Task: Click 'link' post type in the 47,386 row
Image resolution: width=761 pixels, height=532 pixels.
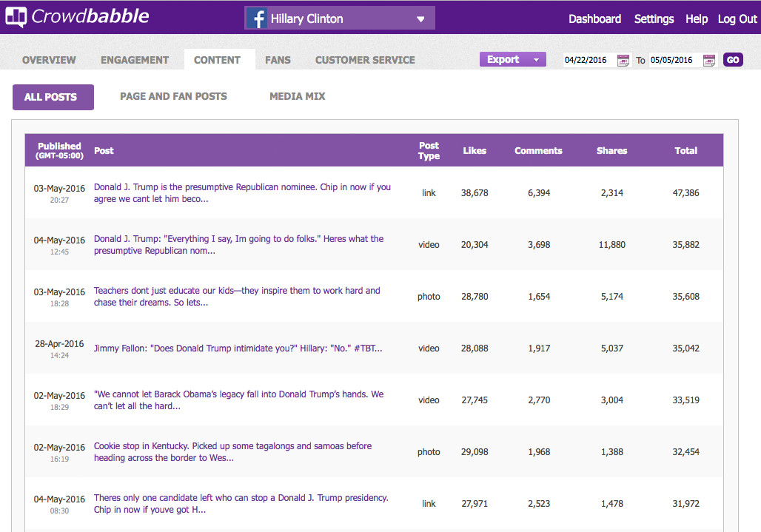Action: click(429, 193)
